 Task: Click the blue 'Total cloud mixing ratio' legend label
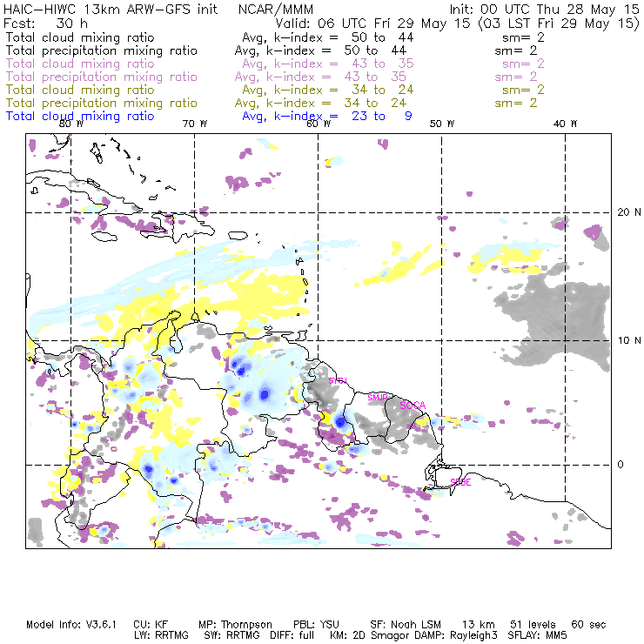[80, 117]
